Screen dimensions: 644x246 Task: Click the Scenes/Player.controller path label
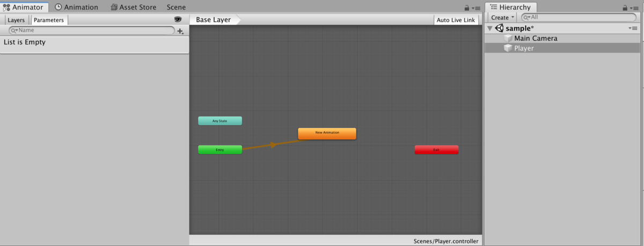tap(446, 241)
